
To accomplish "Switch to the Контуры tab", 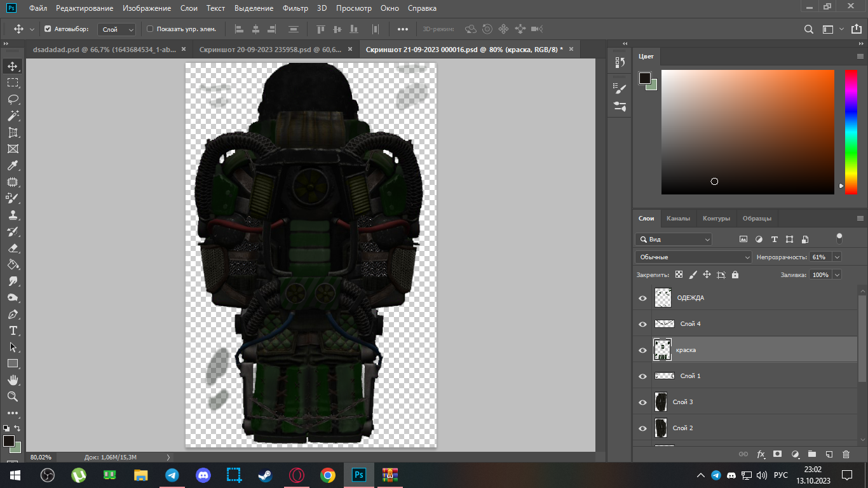I will (x=716, y=218).
